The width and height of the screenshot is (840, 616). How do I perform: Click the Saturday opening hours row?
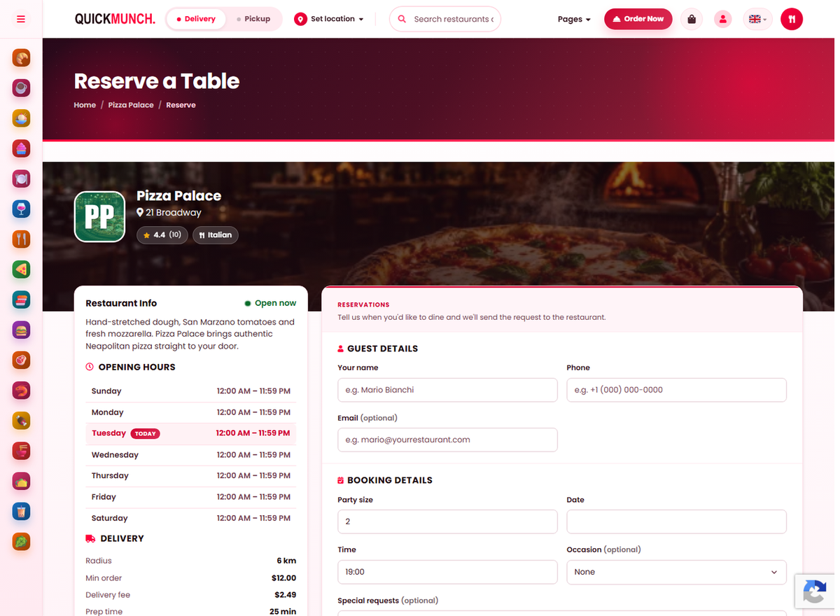(x=191, y=518)
